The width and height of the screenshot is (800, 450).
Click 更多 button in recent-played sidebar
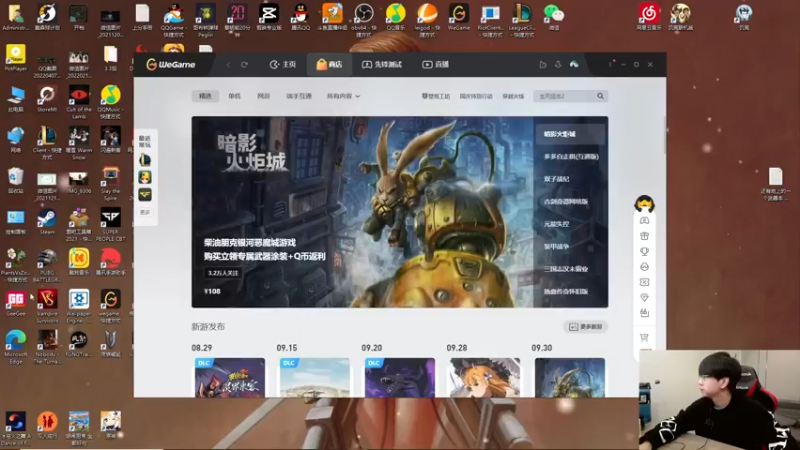145,212
